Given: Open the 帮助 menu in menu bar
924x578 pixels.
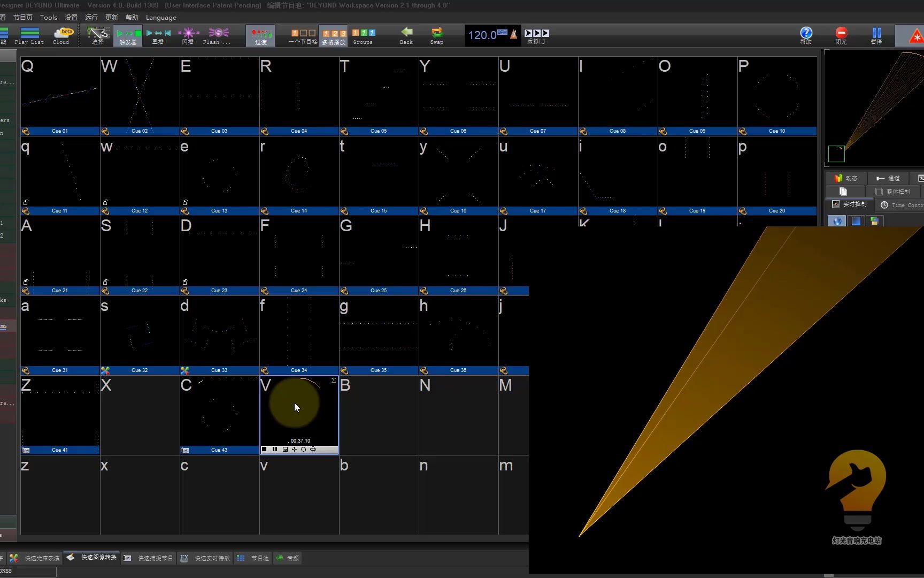Looking at the screenshot, I should tap(132, 17).
